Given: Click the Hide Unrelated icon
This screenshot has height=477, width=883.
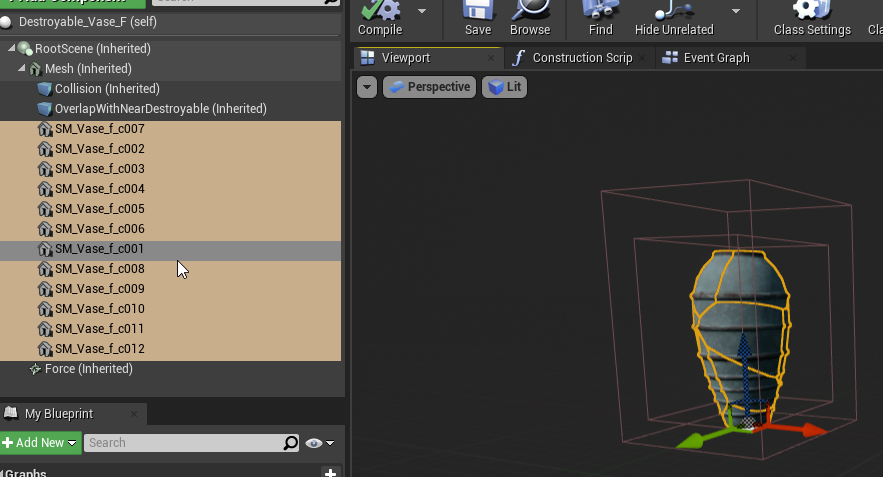Looking at the screenshot, I should pyautogui.click(x=673, y=10).
